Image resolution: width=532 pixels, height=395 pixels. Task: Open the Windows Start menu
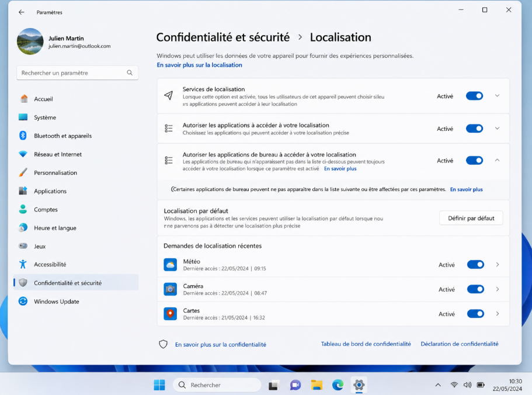159,385
